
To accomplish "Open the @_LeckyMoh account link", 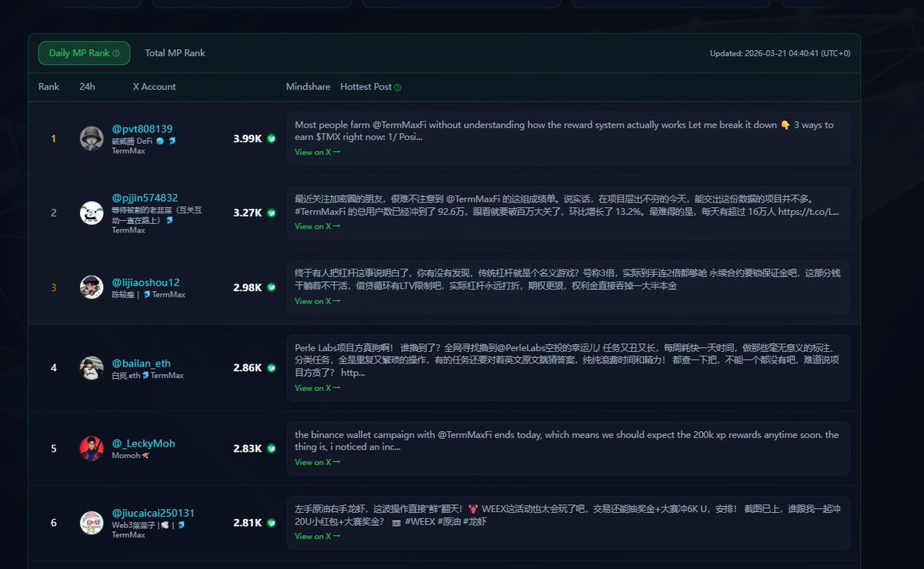I will point(143,443).
